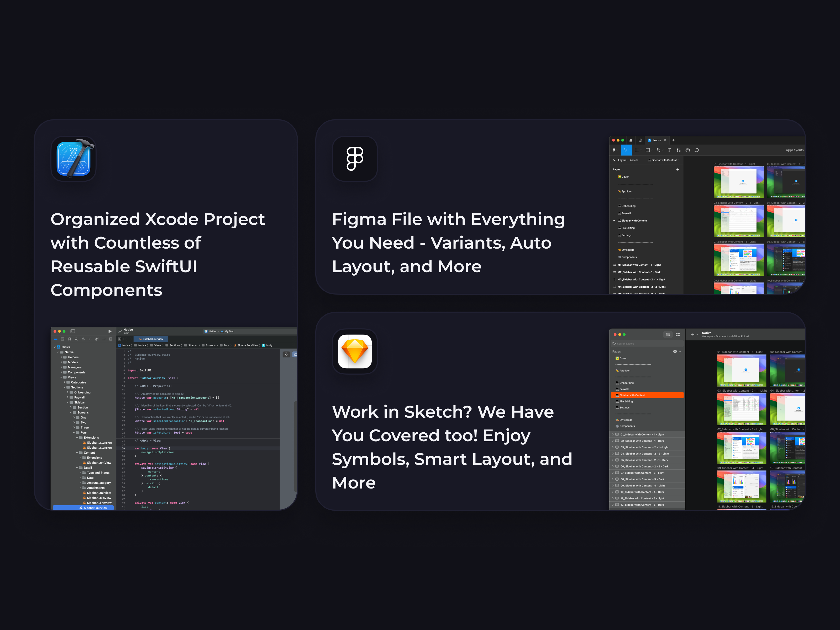Open the Paywall page in Figma

click(626, 213)
